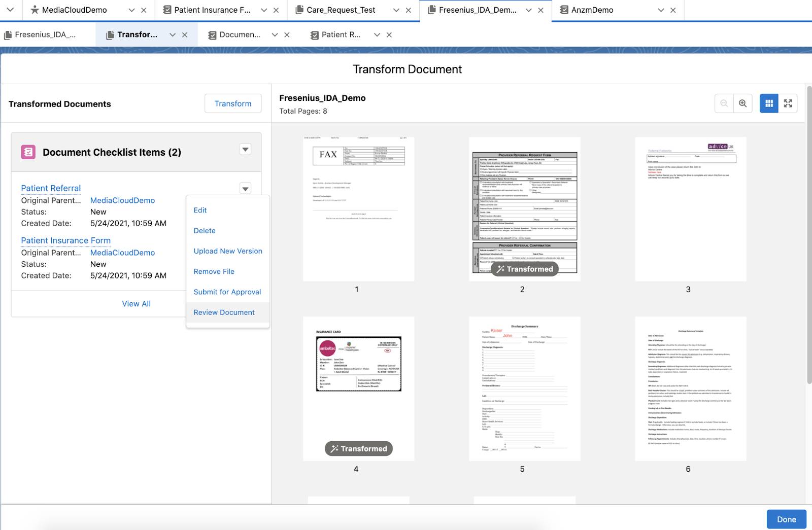Close the Patient Insurance F... tab

pyautogui.click(x=276, y=10)
